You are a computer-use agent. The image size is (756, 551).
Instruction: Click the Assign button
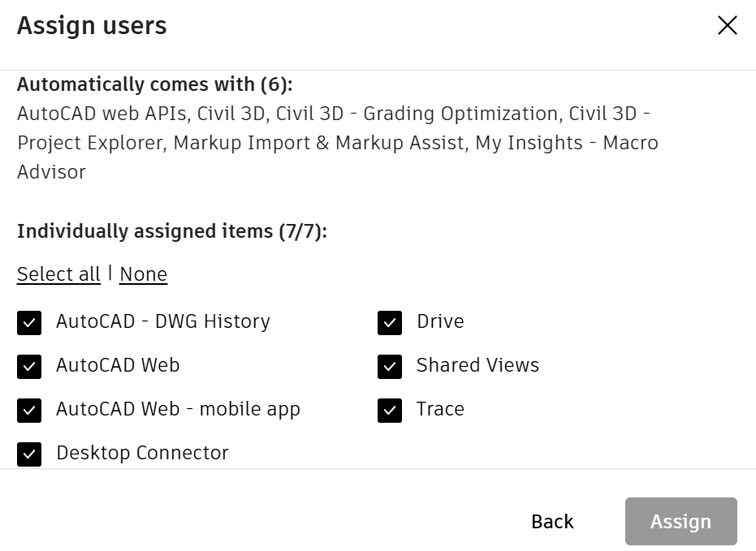pos(680,521)
